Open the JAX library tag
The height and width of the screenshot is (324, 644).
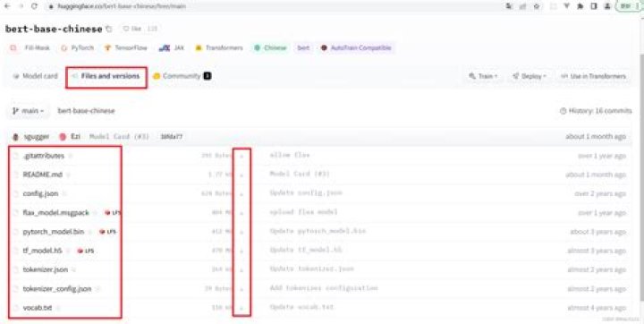[x=172, y=47]
